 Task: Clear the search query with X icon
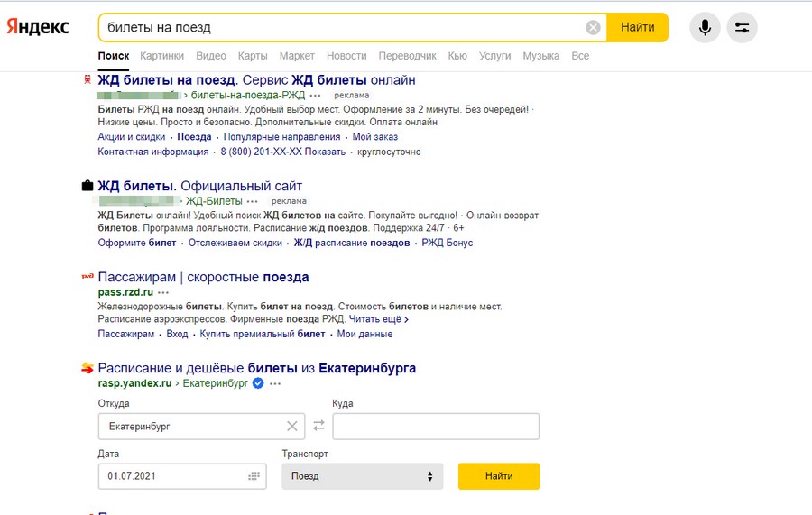[593, 28]
